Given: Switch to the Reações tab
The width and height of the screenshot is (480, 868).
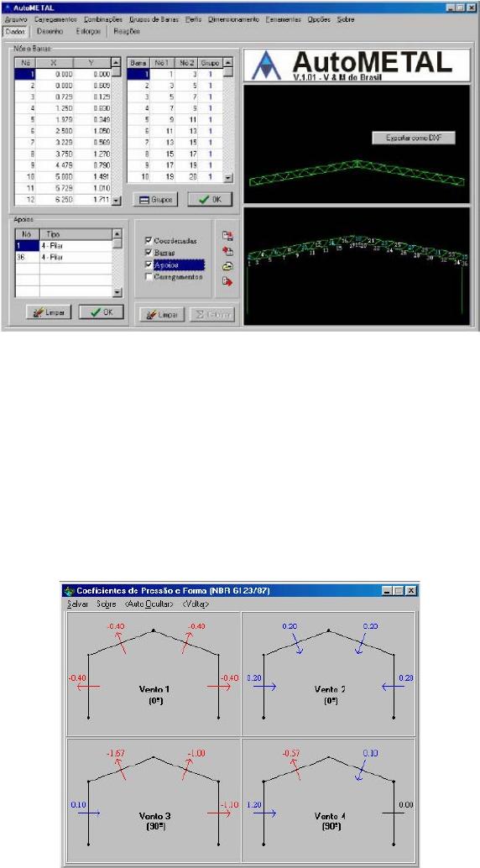Looking at the screenshot, I should (x=127, y=32).
